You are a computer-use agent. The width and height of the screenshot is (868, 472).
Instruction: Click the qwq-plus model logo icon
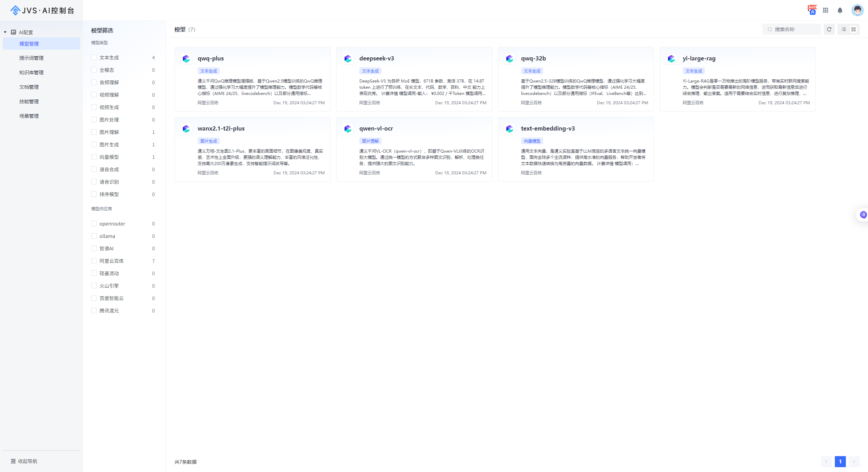[x=186, y=59]
